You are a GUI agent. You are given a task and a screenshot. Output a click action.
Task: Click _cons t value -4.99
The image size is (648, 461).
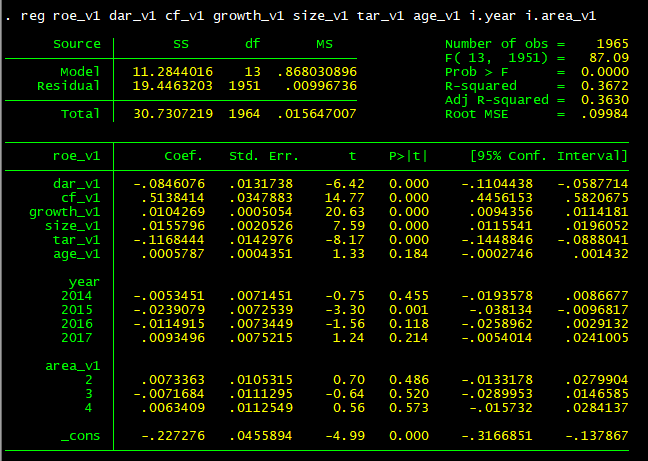(x=345, y=436)
